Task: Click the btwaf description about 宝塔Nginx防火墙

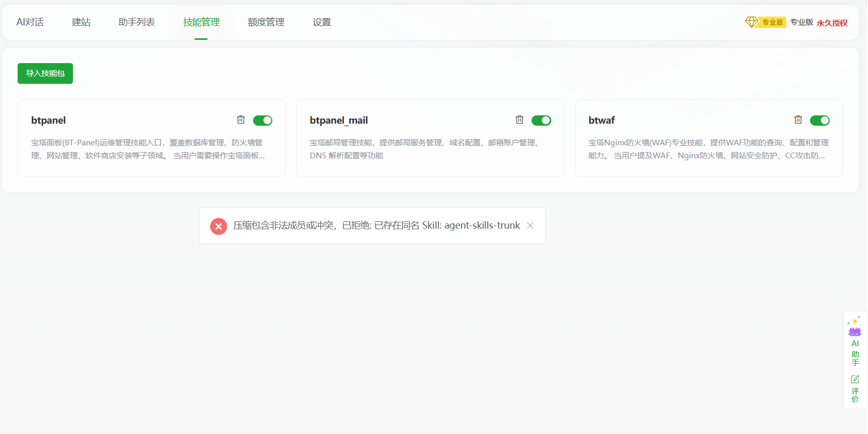Action: (709, 149)
